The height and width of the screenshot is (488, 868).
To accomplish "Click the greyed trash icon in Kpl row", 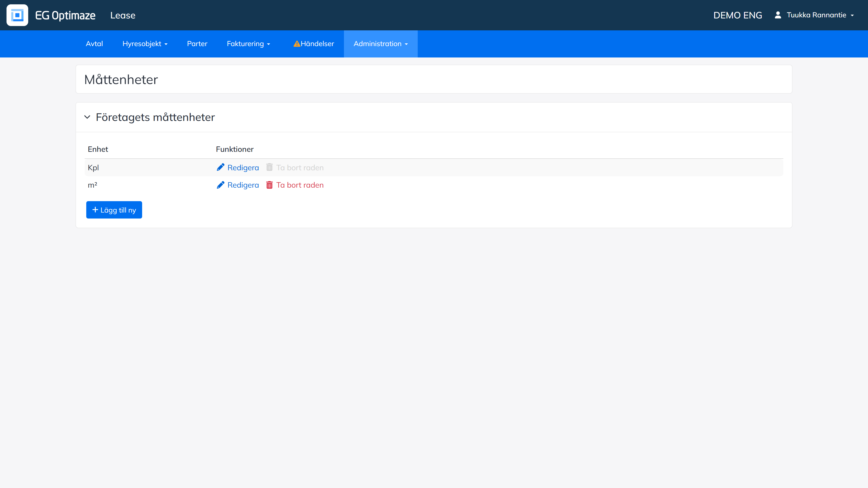I will tap(269, 167).
